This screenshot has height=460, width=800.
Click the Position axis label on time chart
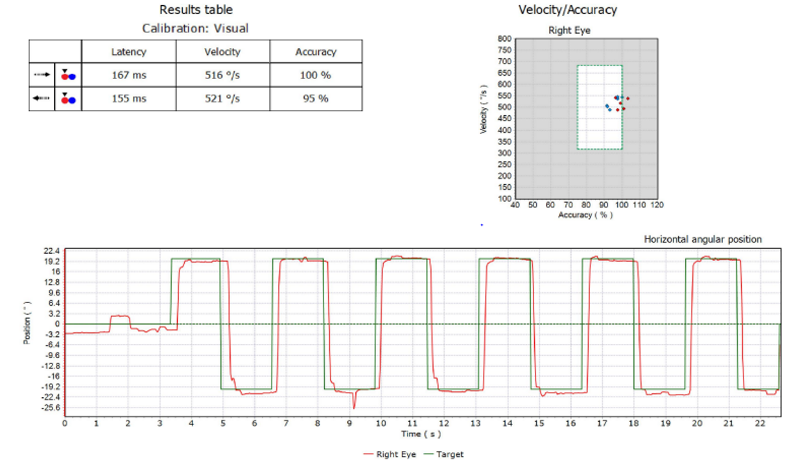[x=27, y=323]
